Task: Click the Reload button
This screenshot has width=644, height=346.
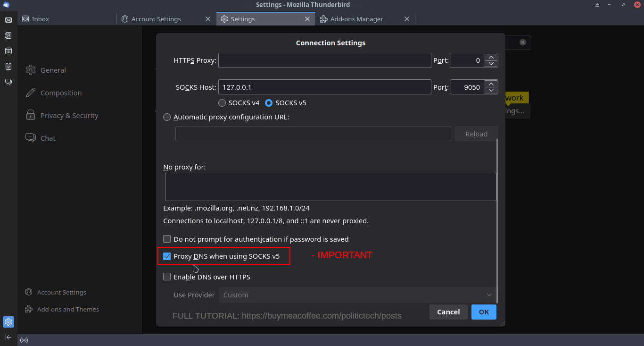Action: tap(476, 134)
